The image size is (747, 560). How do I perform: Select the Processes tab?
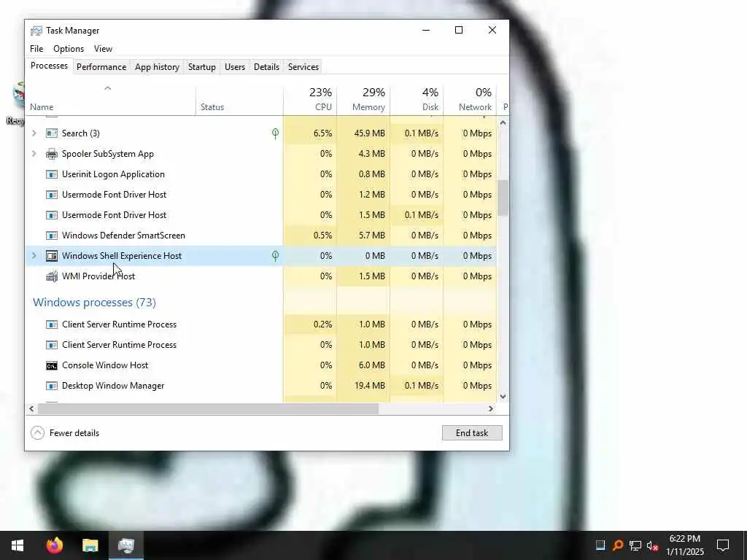(49, 66)
